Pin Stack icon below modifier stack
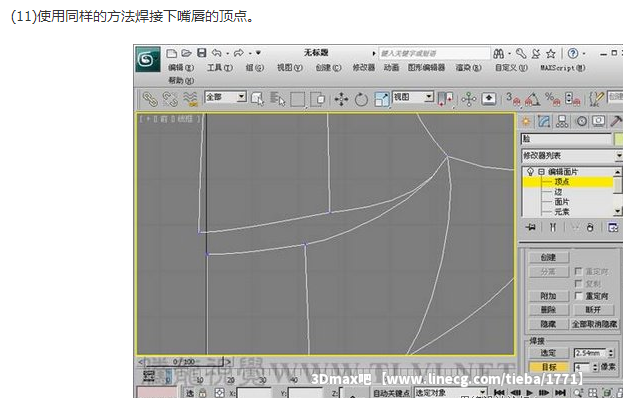This screenshot has width=623, height=398. (530, 227)
